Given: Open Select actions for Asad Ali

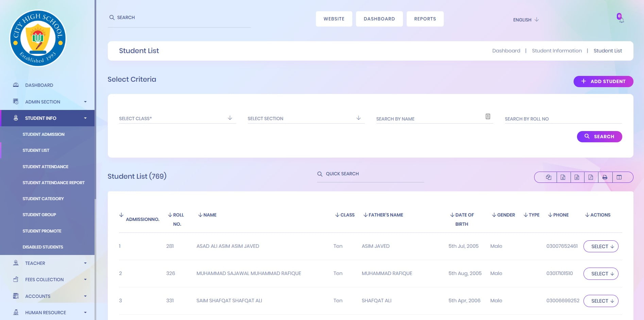Looking at the screenshot, I should click(x=600, y=246).
